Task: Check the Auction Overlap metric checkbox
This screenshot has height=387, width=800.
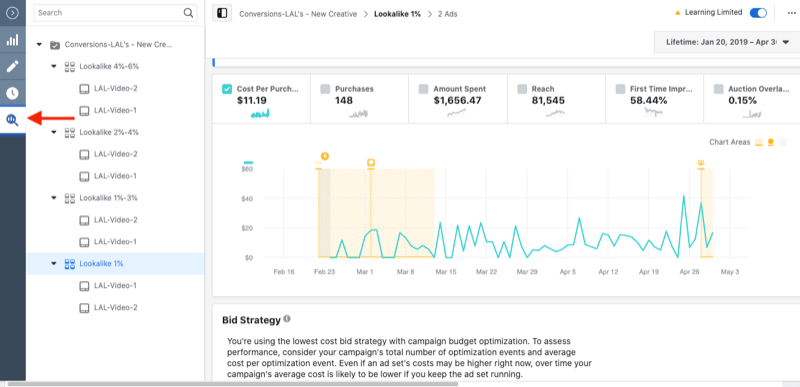Action: point(719,89)
